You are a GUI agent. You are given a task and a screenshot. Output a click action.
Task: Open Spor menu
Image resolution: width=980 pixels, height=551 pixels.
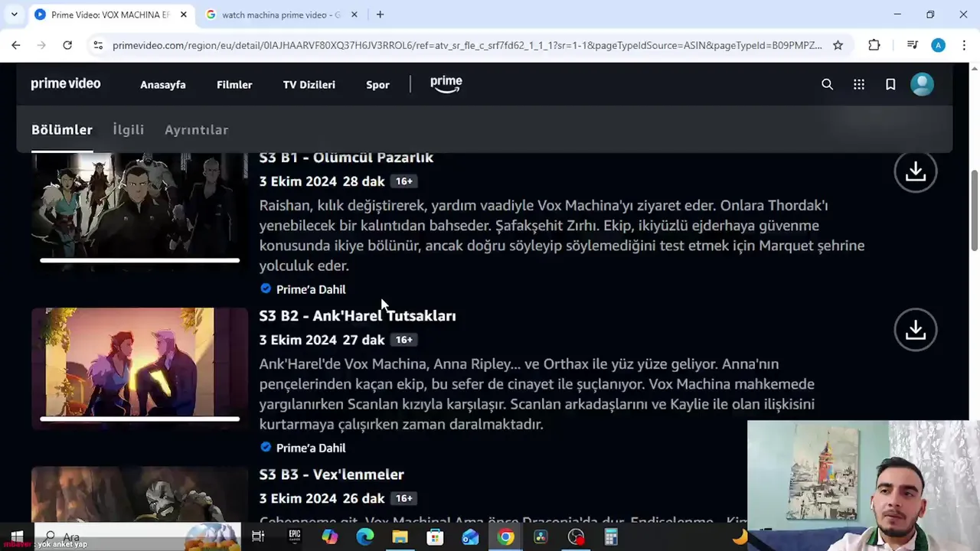tap(377, 85)
